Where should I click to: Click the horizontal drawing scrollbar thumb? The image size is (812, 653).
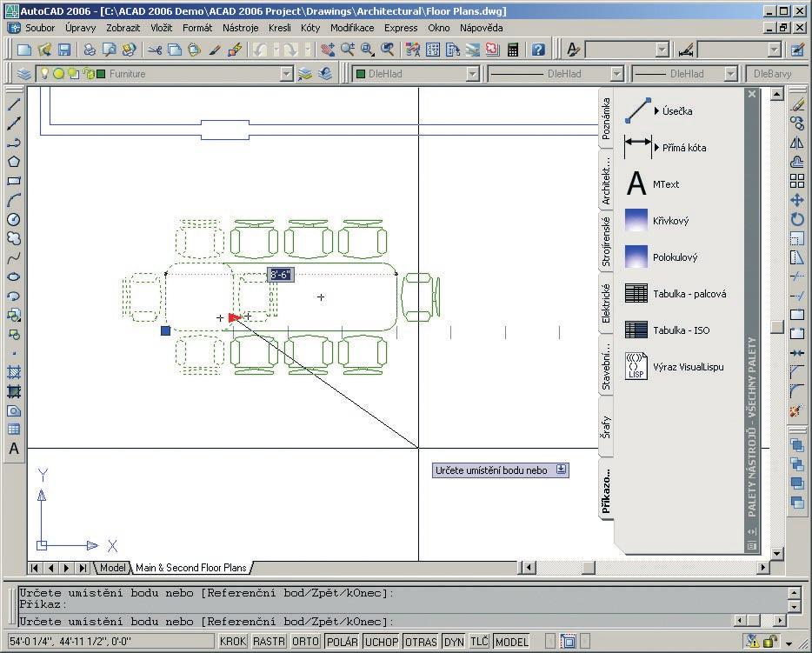[589, 568]
